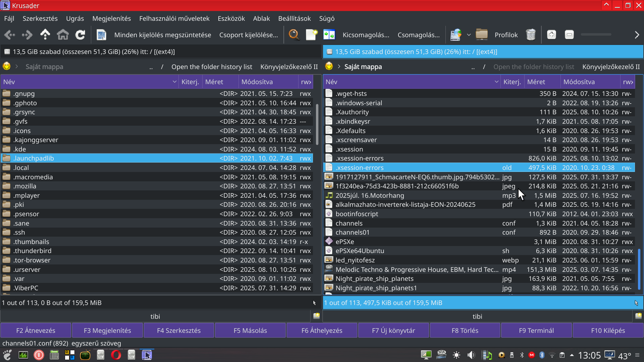Click the left panel smiley bookmark icon
Viewport: 644px width, 362px height.
[x=6, y=66]
